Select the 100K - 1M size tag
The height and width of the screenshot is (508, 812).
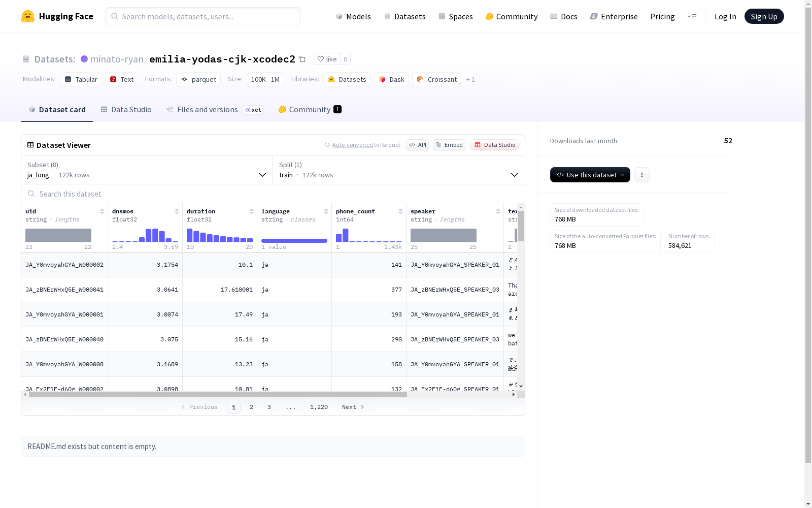(265, 79)
